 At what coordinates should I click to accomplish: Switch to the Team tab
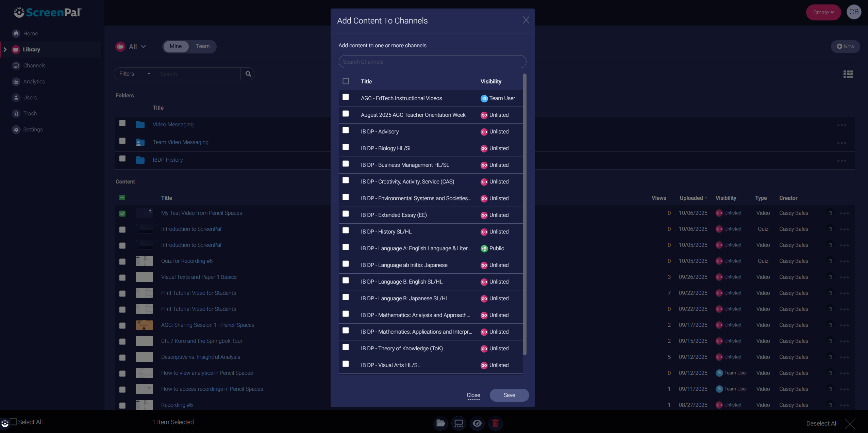click(202, 46)
